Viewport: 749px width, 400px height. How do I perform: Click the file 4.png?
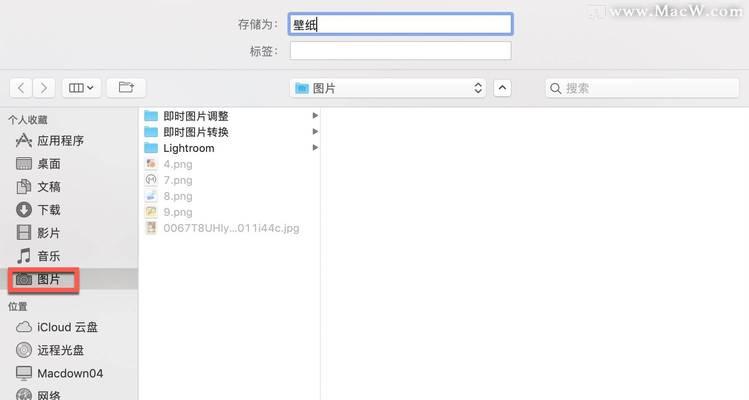231,164
